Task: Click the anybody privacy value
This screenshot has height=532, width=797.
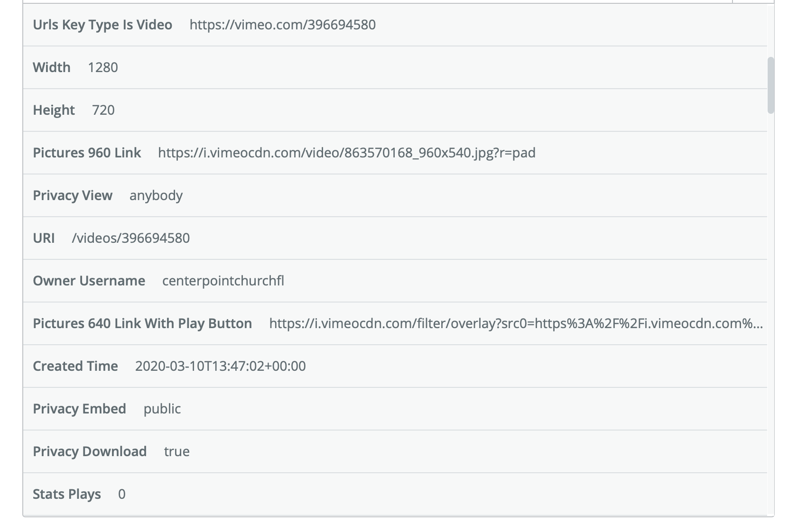Action: click(x=156, y=195)
